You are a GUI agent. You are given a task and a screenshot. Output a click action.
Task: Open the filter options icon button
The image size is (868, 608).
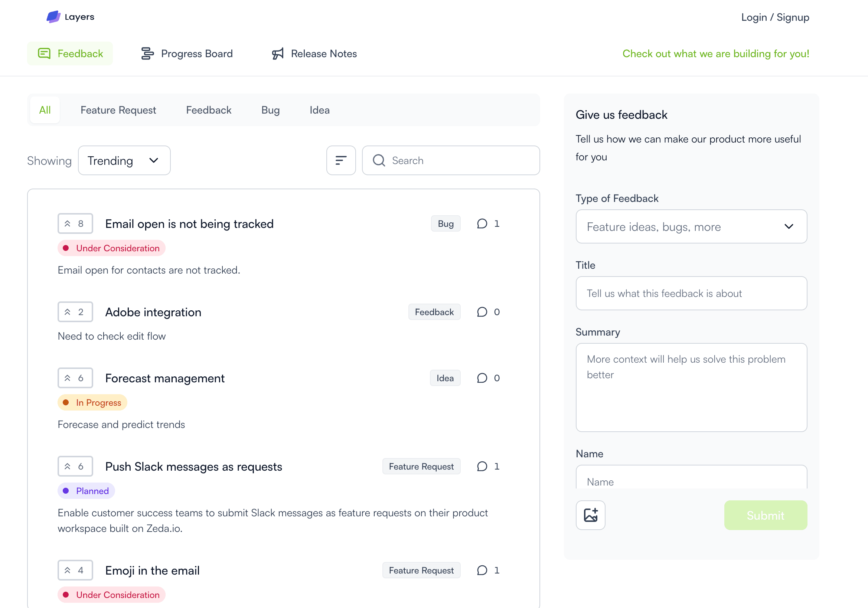click(341, 160)
